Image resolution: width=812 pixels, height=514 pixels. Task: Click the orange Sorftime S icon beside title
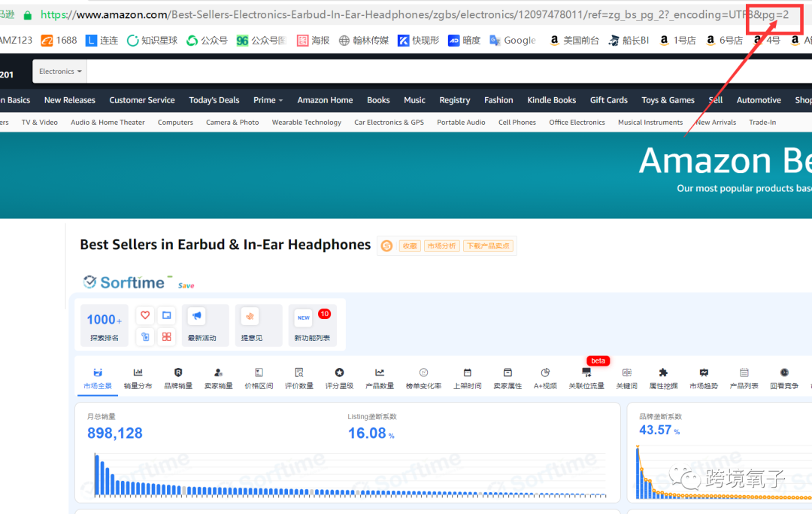click(386, 245)
